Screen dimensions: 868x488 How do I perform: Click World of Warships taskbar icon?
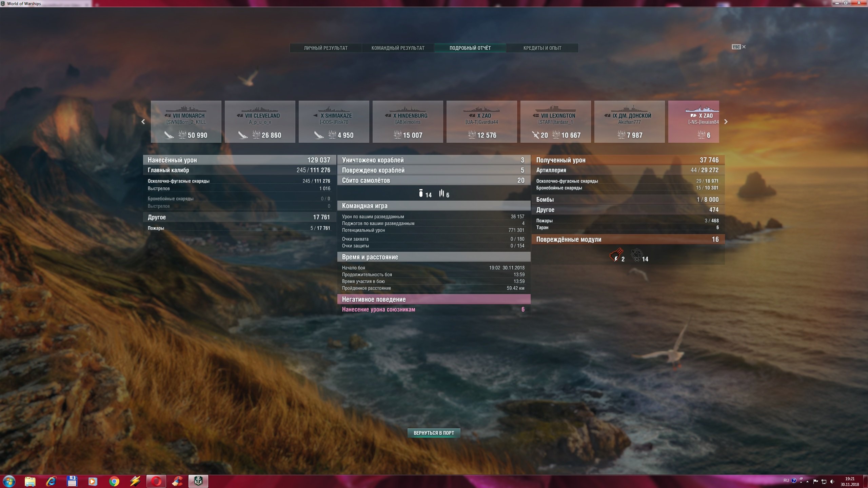pyautogui.click(x=198, y=481)
